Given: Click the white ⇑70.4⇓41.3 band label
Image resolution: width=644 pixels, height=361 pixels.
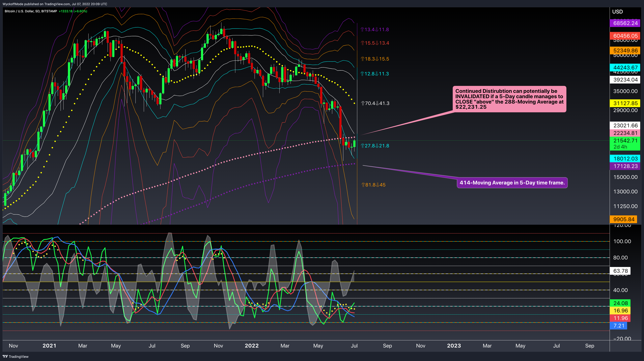Looking at the screenshot, I should coord(375,103).
